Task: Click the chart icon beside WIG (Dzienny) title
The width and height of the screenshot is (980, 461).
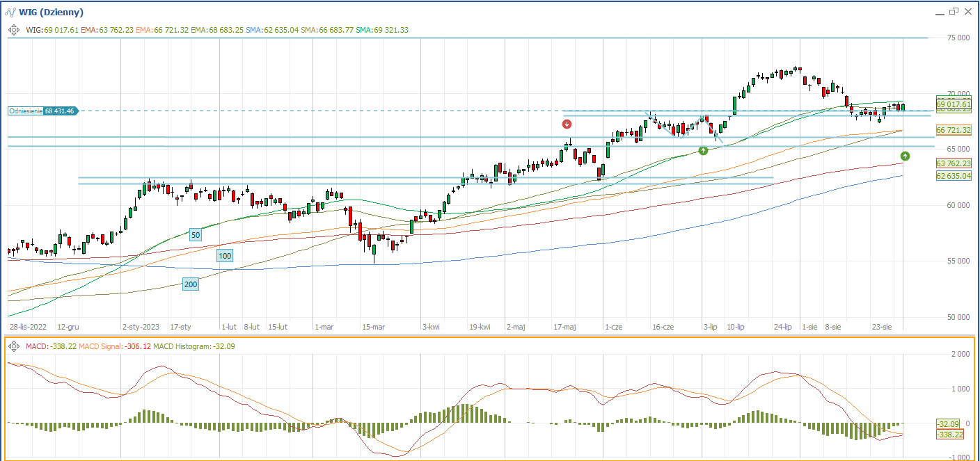Action: (x=11, y=12)
